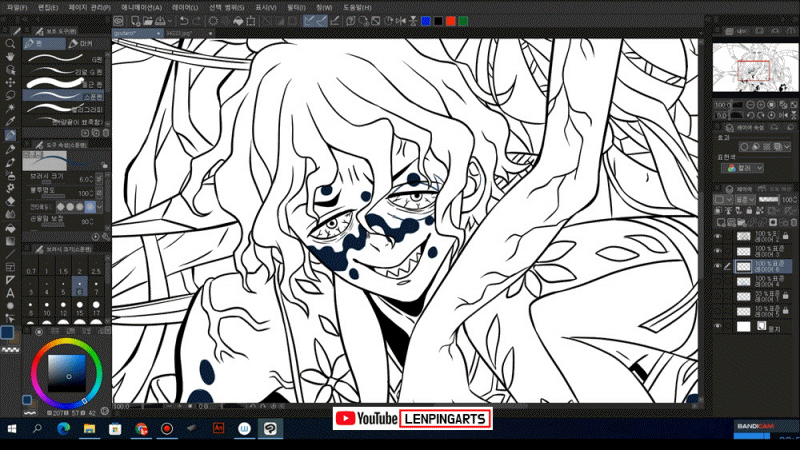Image resolution: width=800 pixels, height=450 pixels.
Task: Click the Scale/Rotate transform icon
Action: [x=251, y=21]
